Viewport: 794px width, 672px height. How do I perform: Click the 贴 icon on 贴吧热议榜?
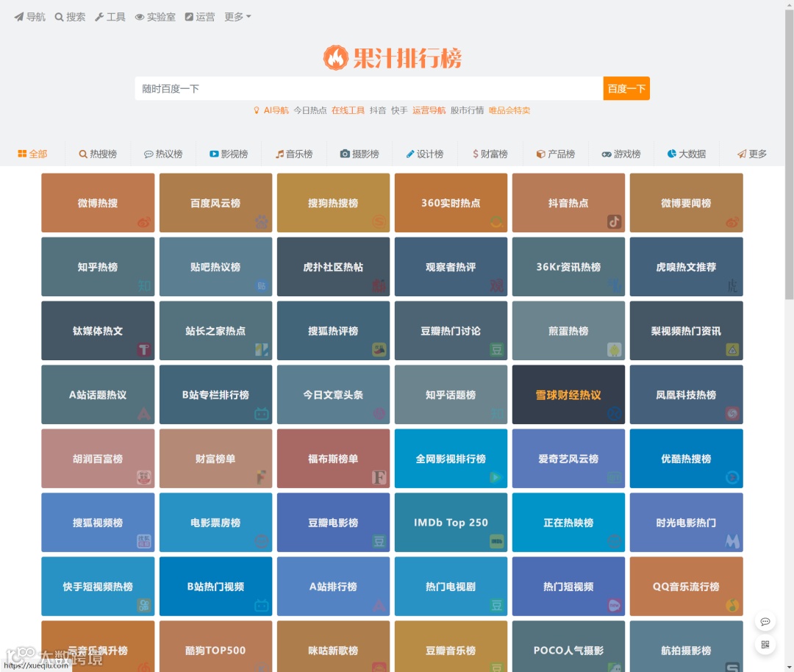click(261, 286)
